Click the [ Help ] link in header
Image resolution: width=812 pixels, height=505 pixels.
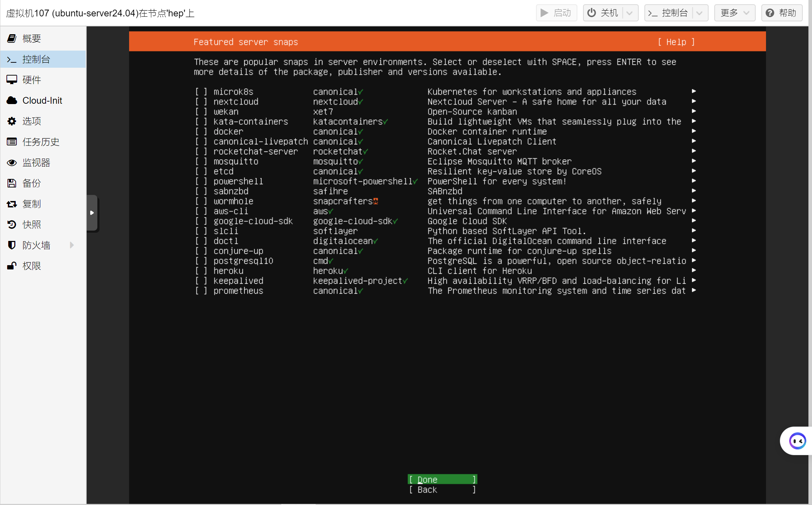point(676,42)
